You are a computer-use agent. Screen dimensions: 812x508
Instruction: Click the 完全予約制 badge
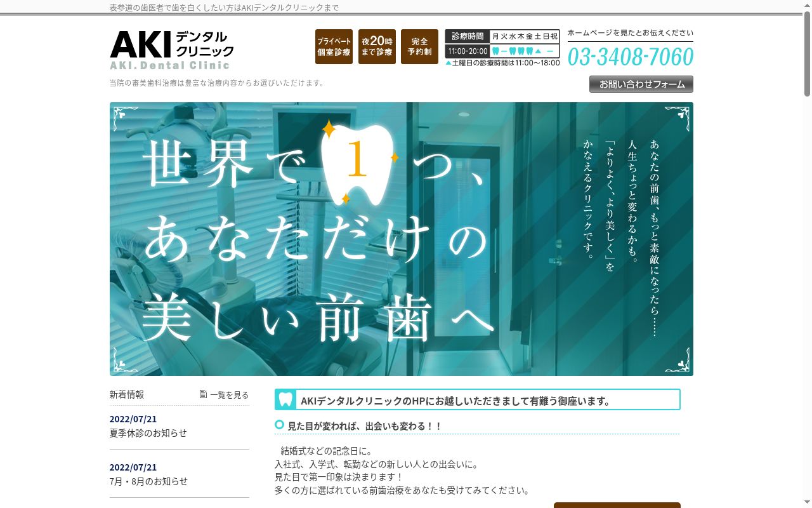419,46
